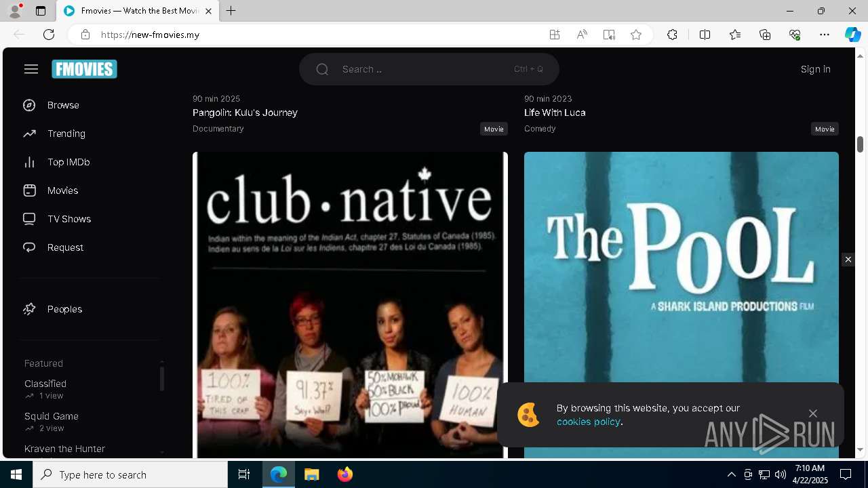The width and height of the screenshot is (868, 488).
Task: Open Life With Luca title
Action: (x=555, y=113)
